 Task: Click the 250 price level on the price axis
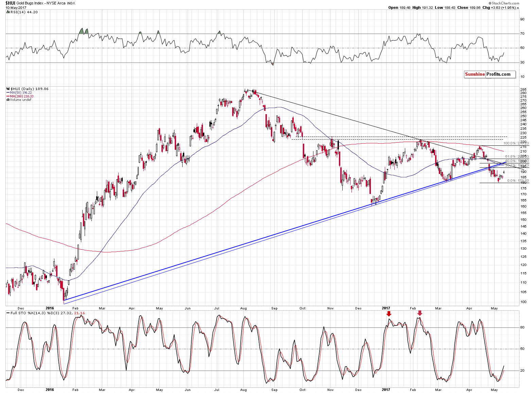coord(523,116)
